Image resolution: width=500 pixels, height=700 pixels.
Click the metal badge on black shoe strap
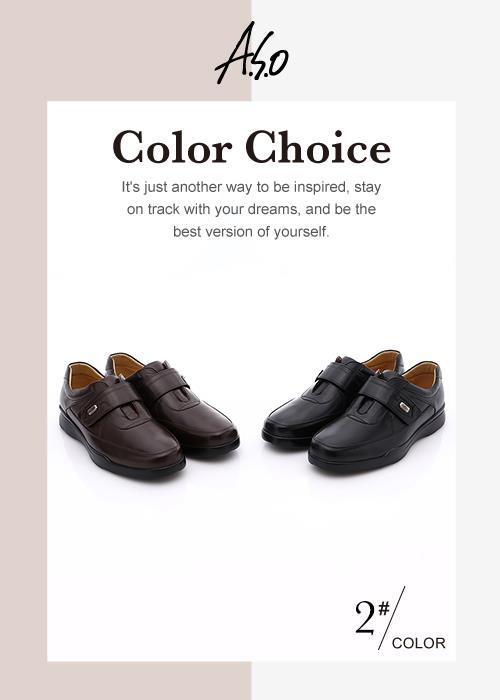click(x=405, y=407)
